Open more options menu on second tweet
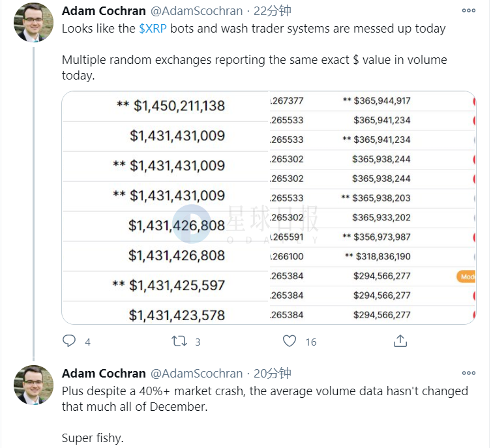Viewport: 491px width, 448px height. coord(468,373)
